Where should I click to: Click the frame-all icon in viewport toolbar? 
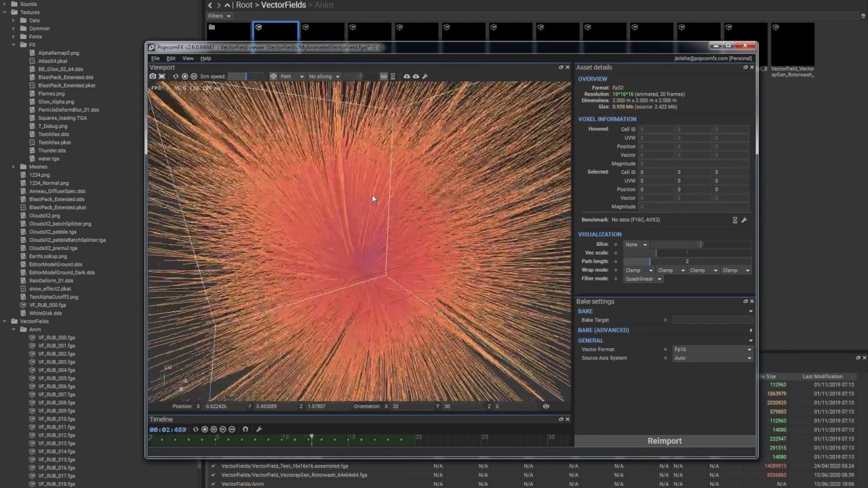(162, 76)
